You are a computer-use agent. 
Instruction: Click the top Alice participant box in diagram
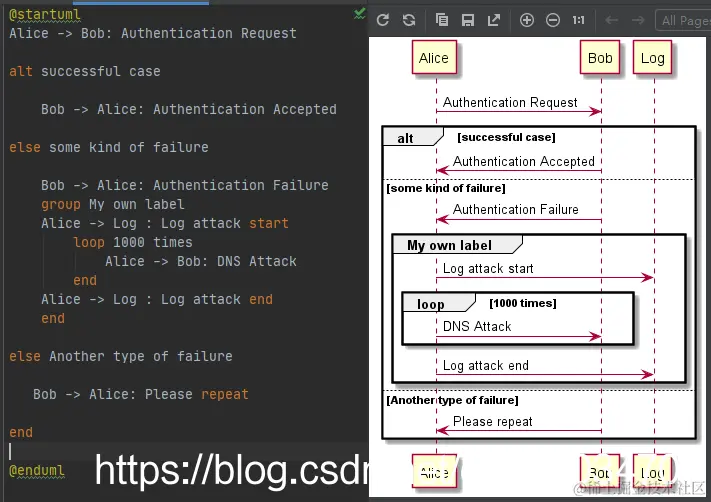coord(434,57)
